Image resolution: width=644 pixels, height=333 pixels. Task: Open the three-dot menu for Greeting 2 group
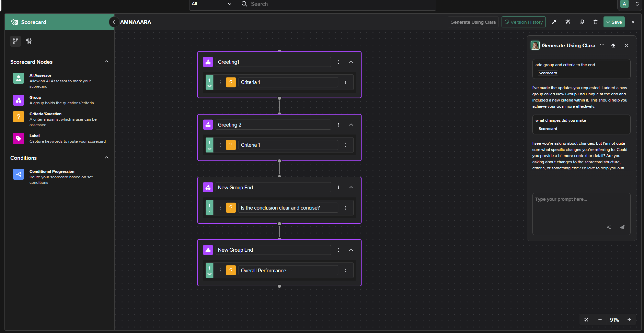coord(339,125)
